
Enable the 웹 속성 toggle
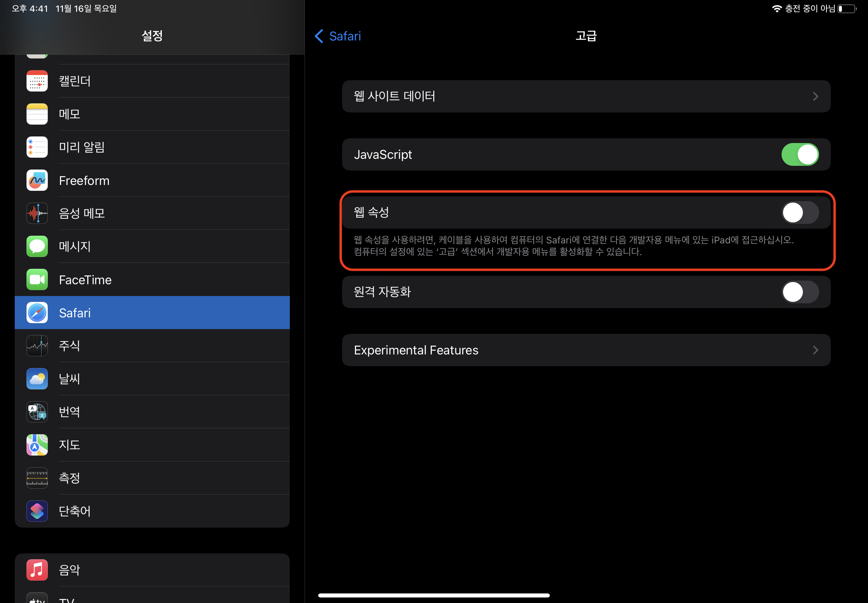click(x=800, y=213)
